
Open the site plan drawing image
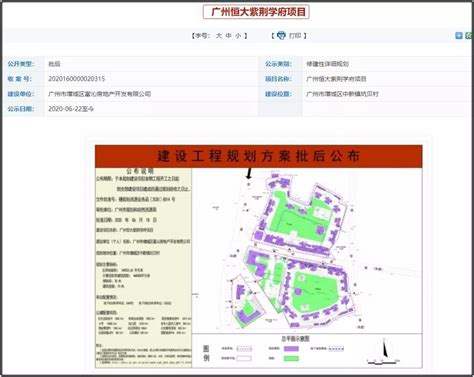tap(259, 256)
